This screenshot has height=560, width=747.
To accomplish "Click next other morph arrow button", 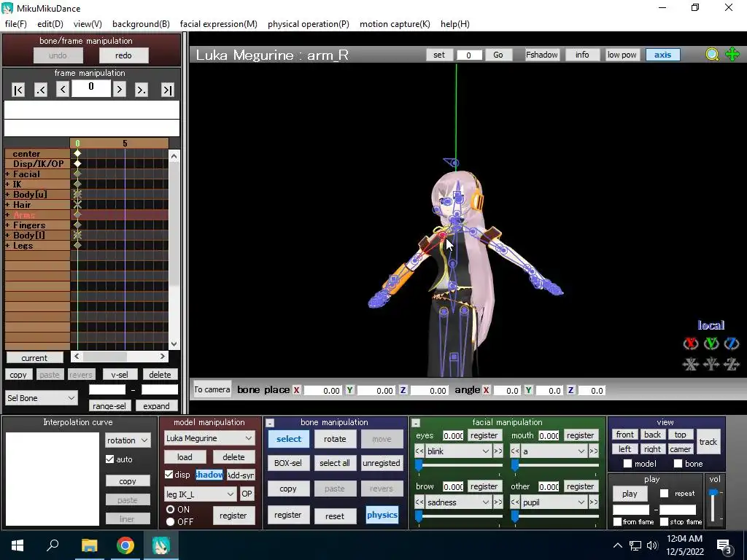I will click(594, 502).
